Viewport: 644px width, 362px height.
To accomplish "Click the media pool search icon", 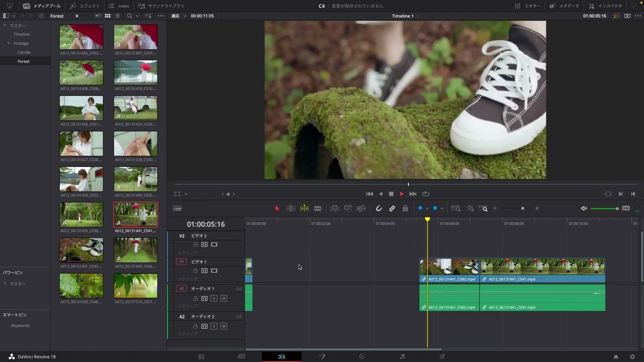I will click(x=129, y=16).
